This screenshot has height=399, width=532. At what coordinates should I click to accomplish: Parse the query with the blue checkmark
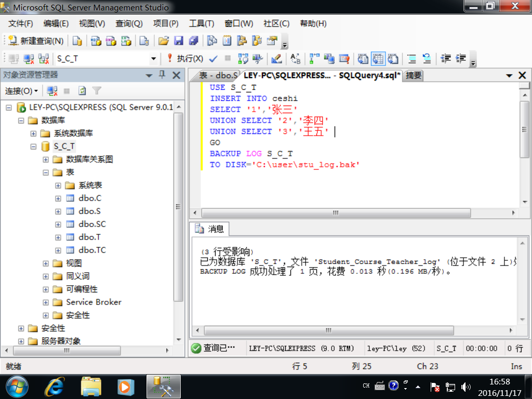(213, 59)
